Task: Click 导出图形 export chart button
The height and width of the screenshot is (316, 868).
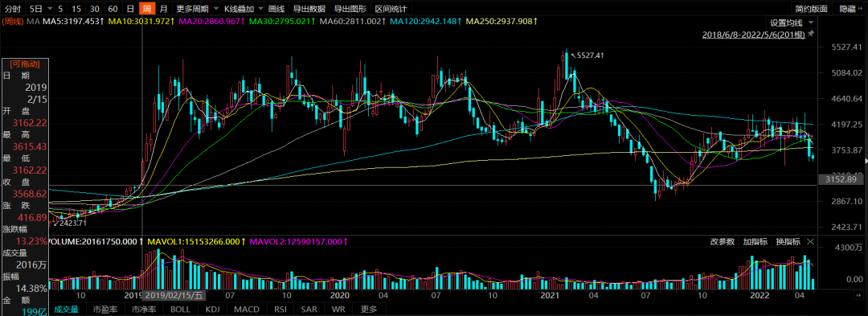Action: tap(350, 9)
